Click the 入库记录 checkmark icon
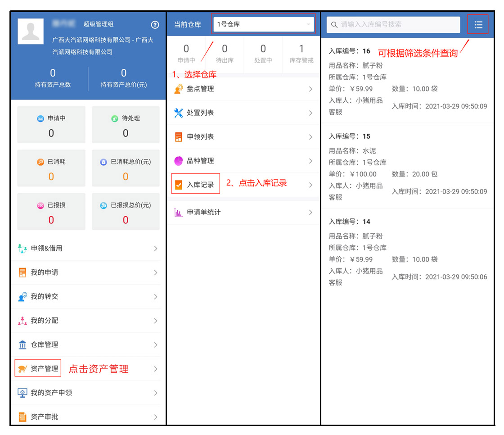 (x=178, y=185)
